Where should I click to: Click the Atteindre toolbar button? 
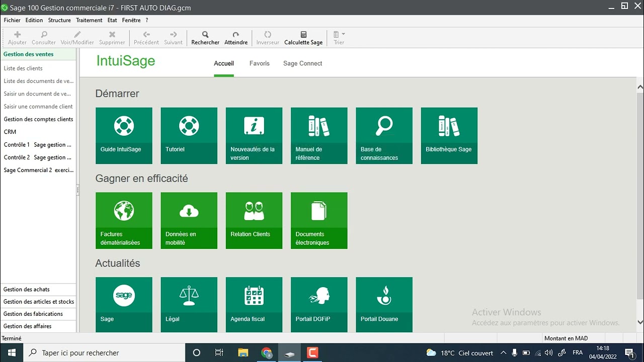(236, 38)
